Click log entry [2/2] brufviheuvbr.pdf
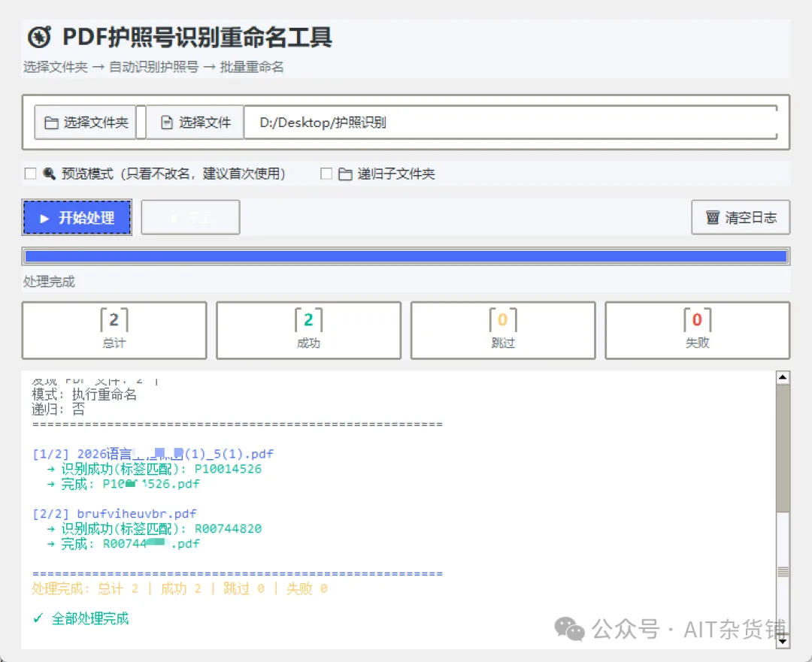The image size is (812, 662). pos(114,514)
